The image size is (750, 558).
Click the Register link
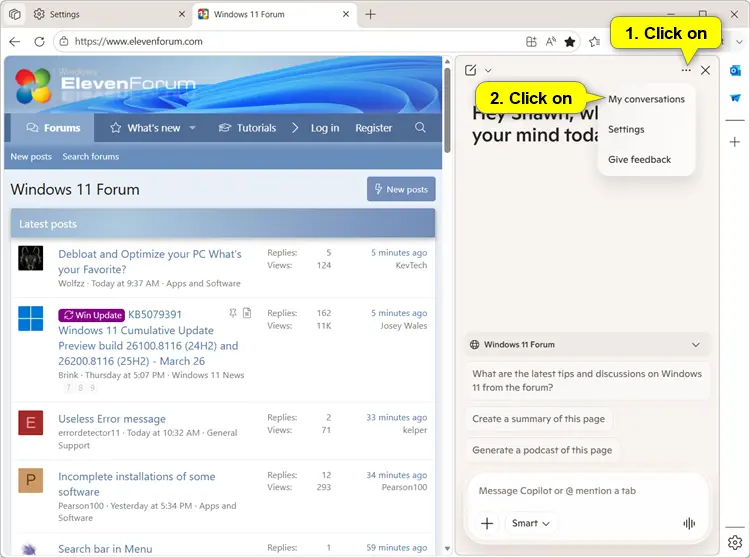[374, 128]
